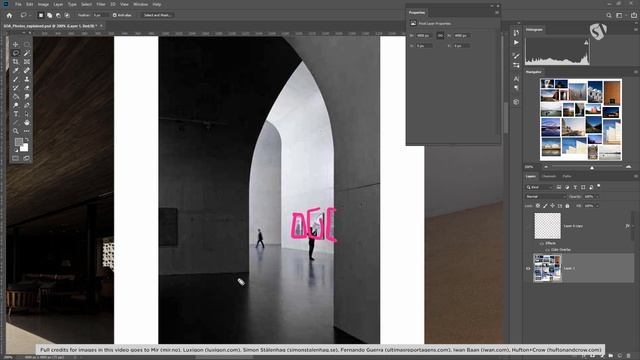Link width and height in Properties
This screenshot has height=360, width=640.
(x=440, y=36)
